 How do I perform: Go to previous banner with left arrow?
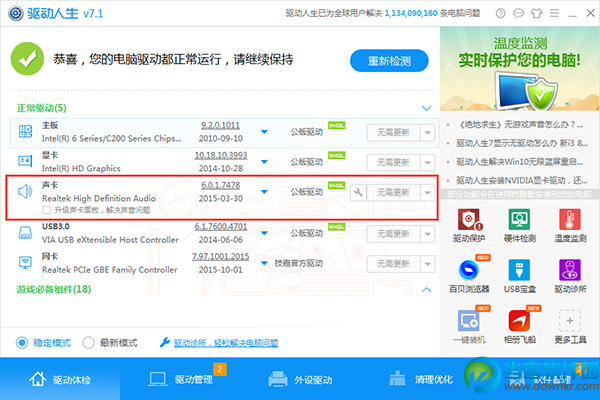(448, 69)
